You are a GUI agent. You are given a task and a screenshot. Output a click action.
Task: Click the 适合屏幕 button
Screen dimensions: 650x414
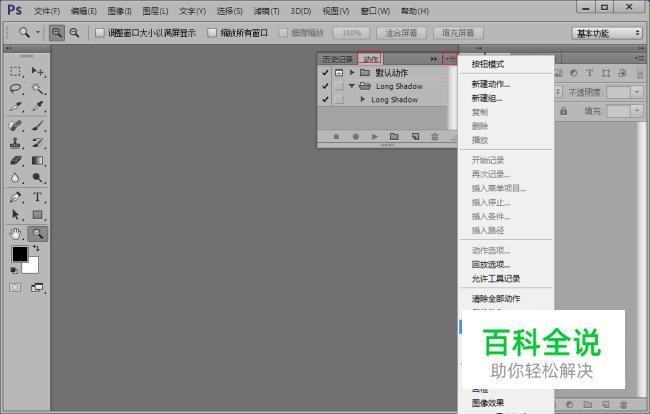[401, 33]
